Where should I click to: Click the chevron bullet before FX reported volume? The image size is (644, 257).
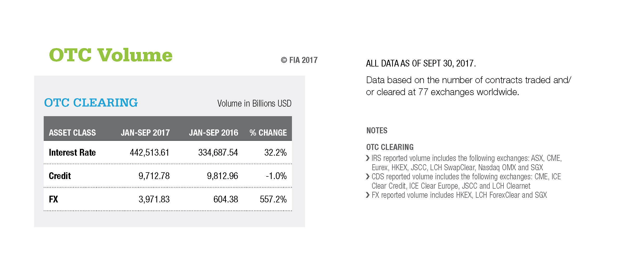click(x=367, y=195)
